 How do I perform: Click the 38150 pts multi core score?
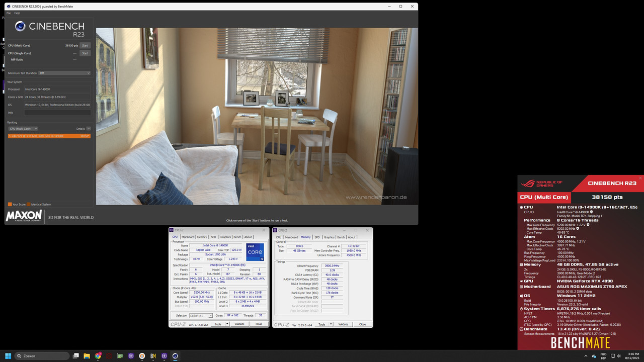click(72, 45)
